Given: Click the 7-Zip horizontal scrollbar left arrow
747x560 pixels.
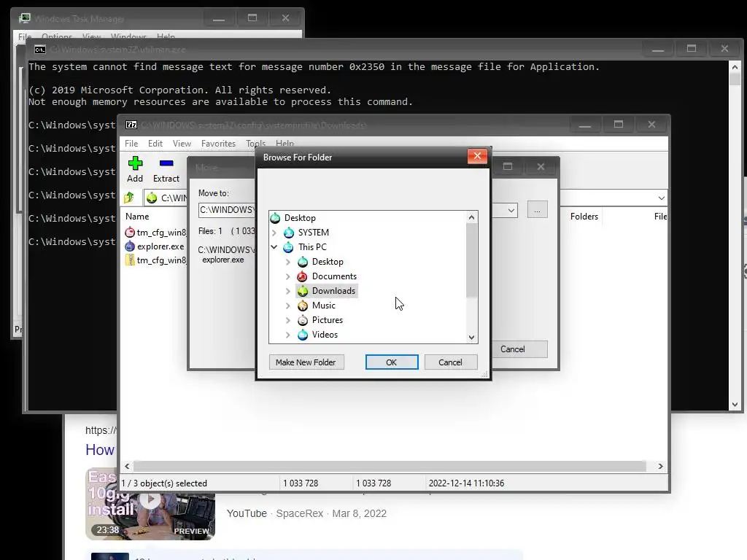Looking at the screenshot, I should click(x=127, y=466).
